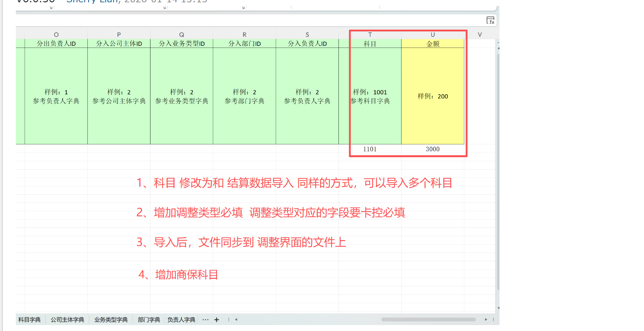
Task: Open third ribbon group dialog launcher
Action: [x=243, y=8]
